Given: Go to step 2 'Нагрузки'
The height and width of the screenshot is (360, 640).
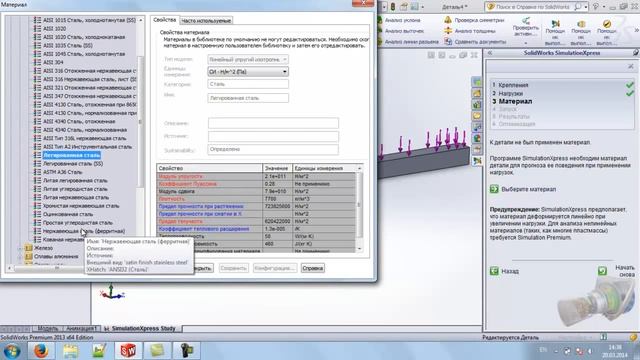Looking at the screenshot, I should click(510, 93).
